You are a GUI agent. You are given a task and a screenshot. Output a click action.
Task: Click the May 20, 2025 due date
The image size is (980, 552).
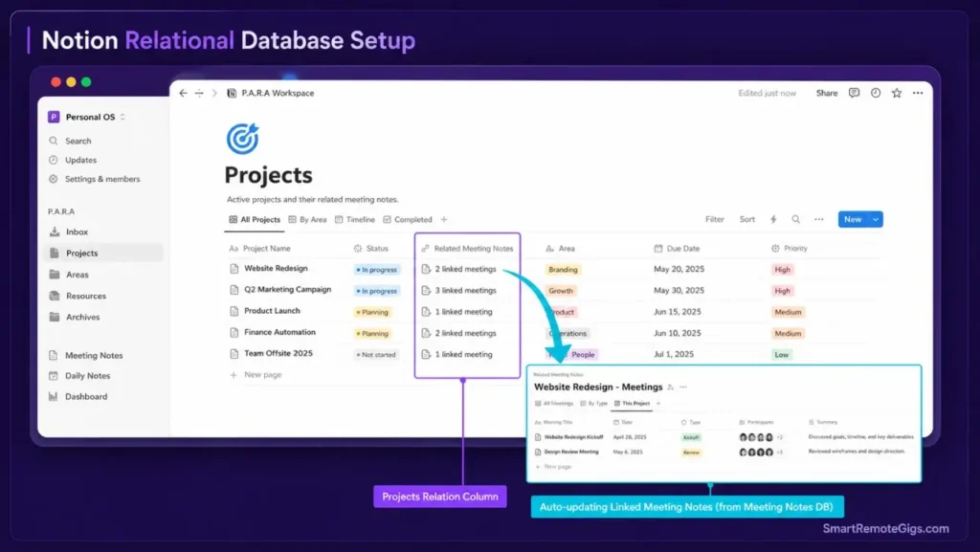click(x=679, y=269)
